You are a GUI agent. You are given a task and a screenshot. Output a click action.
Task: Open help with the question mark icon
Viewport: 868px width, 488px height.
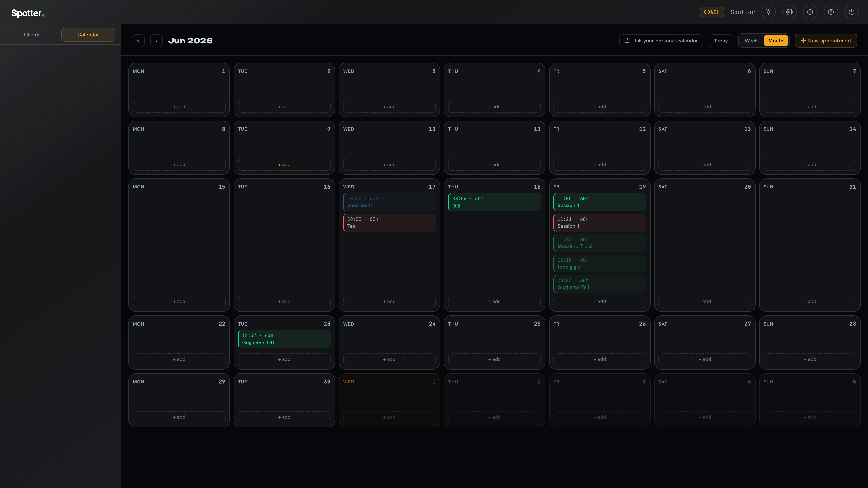pos(831,12)
